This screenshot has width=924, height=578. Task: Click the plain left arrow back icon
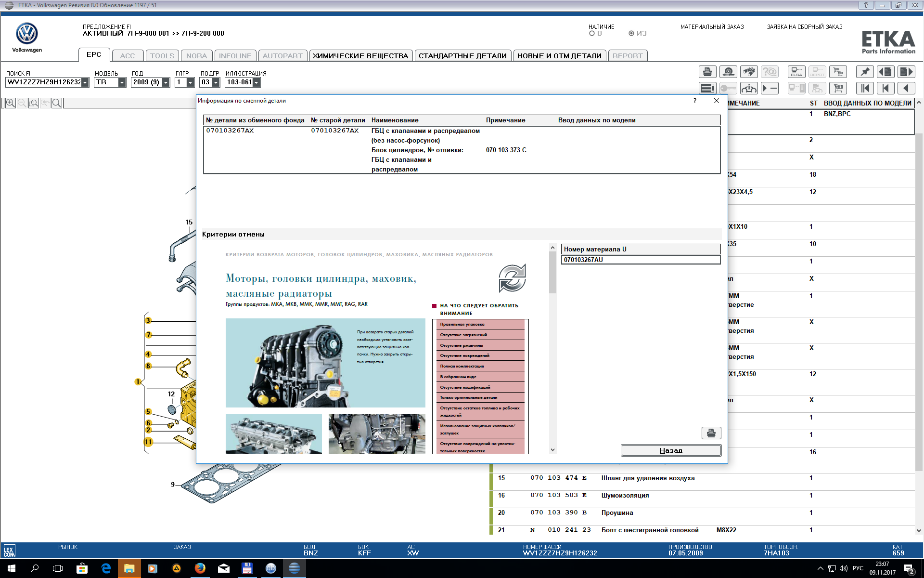[906, 88]
